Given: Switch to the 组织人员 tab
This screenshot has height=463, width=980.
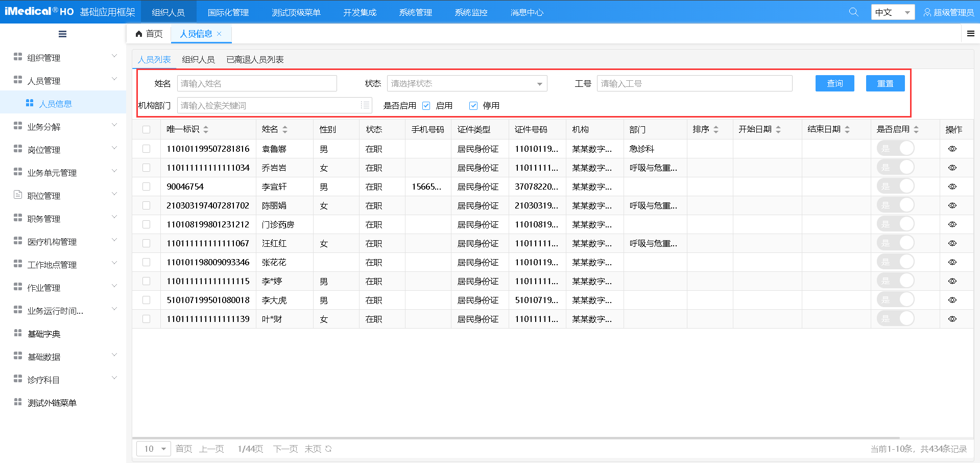Looking at the screenshot, I should click(x=198, y=59).
